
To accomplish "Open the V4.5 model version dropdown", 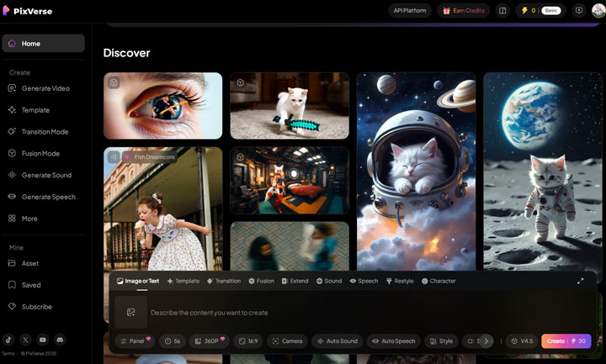I will point(522,341).
